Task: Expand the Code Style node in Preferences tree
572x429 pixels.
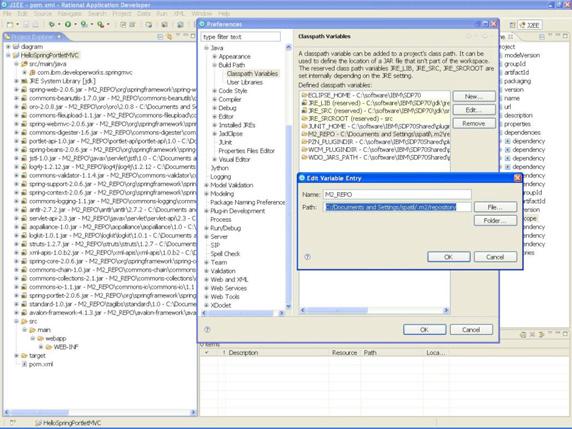Action: 214,91
